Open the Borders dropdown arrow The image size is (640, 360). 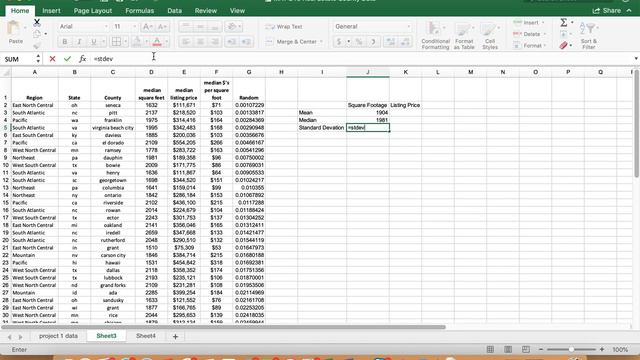125,42
